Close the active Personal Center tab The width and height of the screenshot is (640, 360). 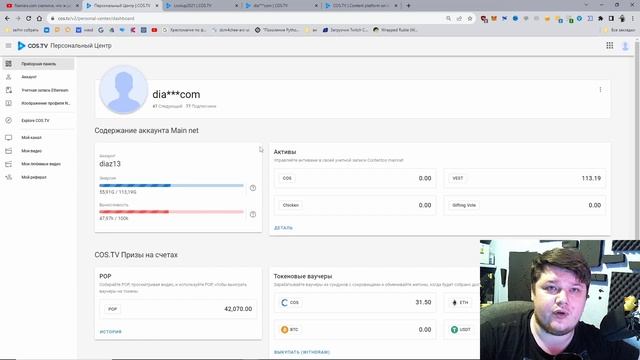(x=157, y=6)
